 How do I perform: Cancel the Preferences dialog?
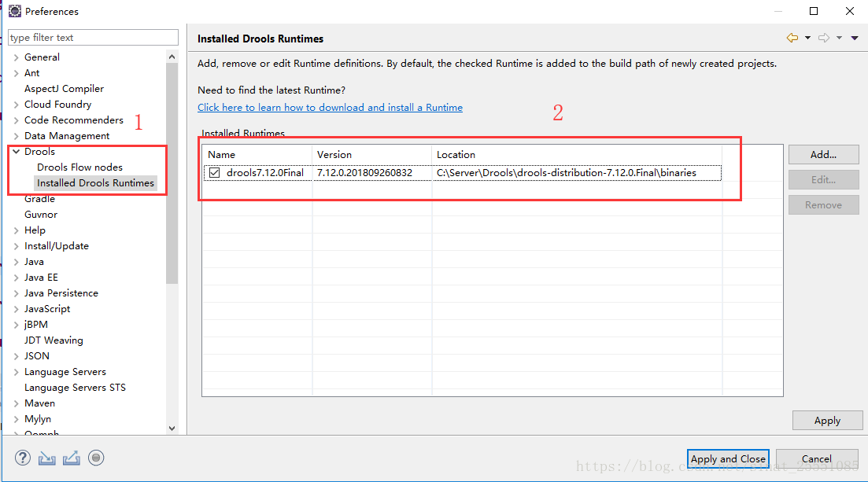[x=817, y=458]
